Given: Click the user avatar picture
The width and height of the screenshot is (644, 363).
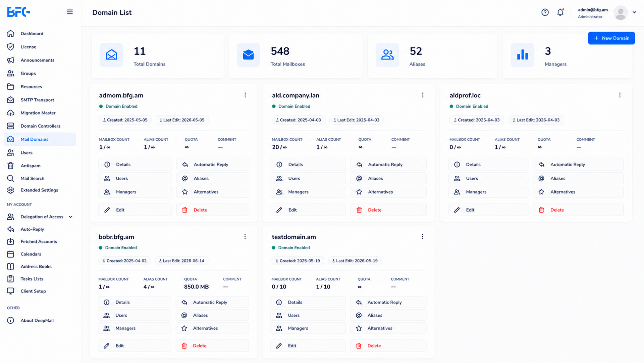Looking at the screenshot, I should click(621, 12).
